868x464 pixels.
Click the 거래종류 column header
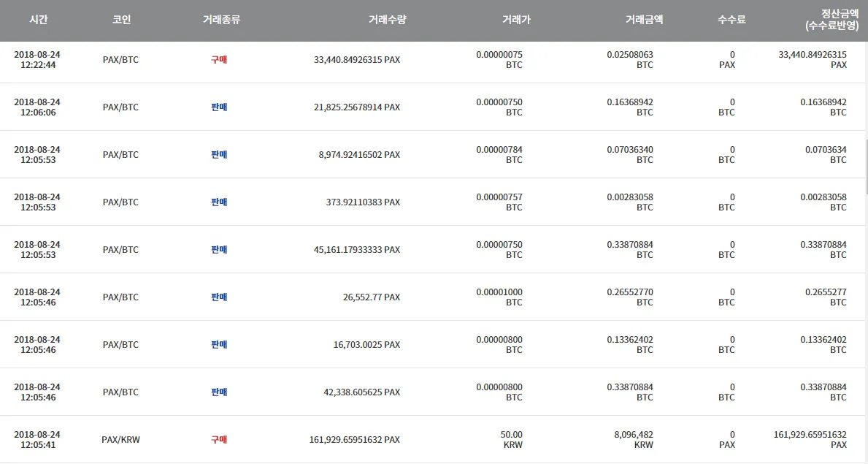point(221,20)
